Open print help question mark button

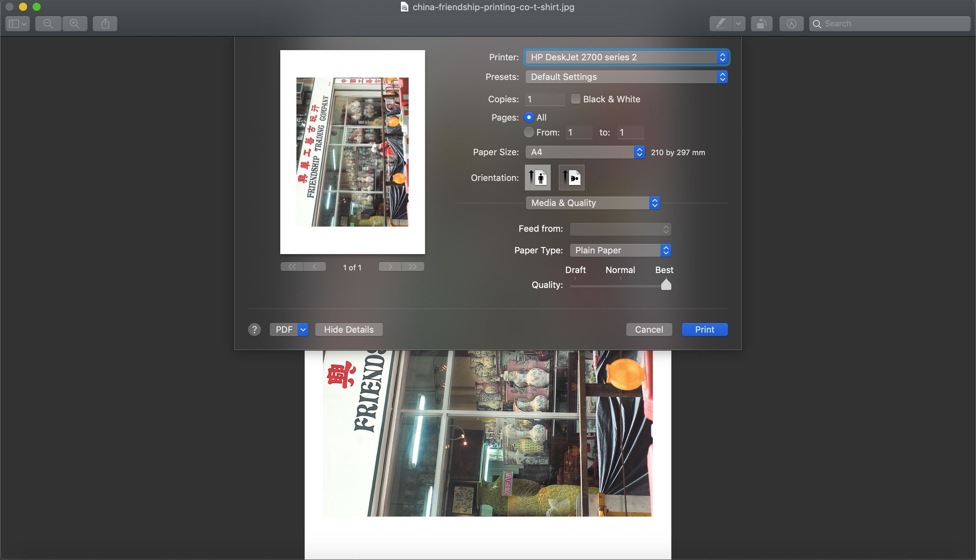tap(254, 330)
